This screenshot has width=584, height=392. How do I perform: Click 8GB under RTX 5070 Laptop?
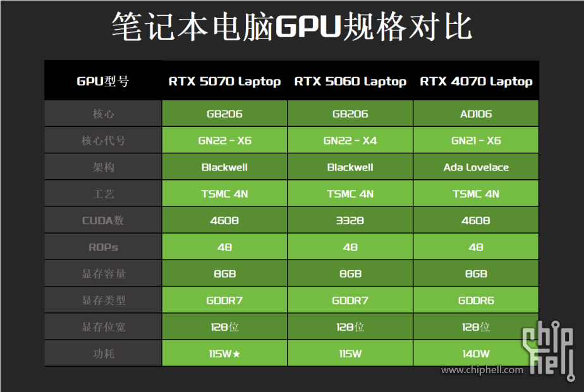click(x=224, y=274)
